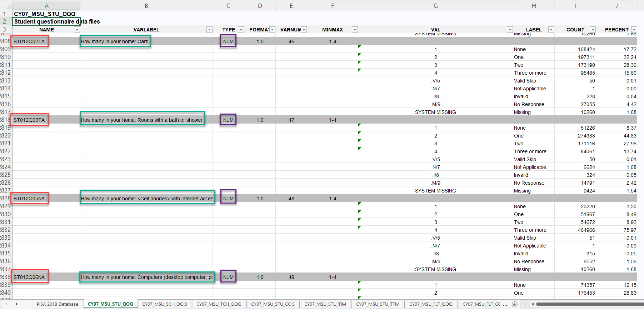
Task: Select column G header
Action: point(435,6)
